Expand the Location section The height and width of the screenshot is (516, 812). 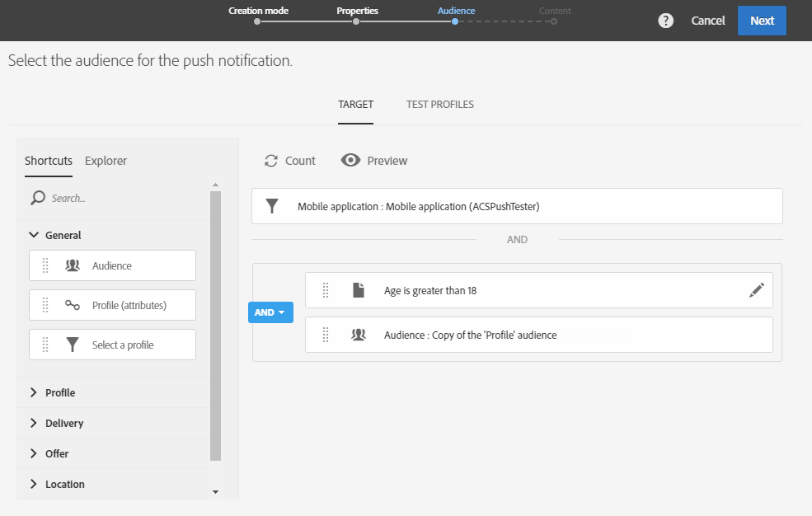34,484
